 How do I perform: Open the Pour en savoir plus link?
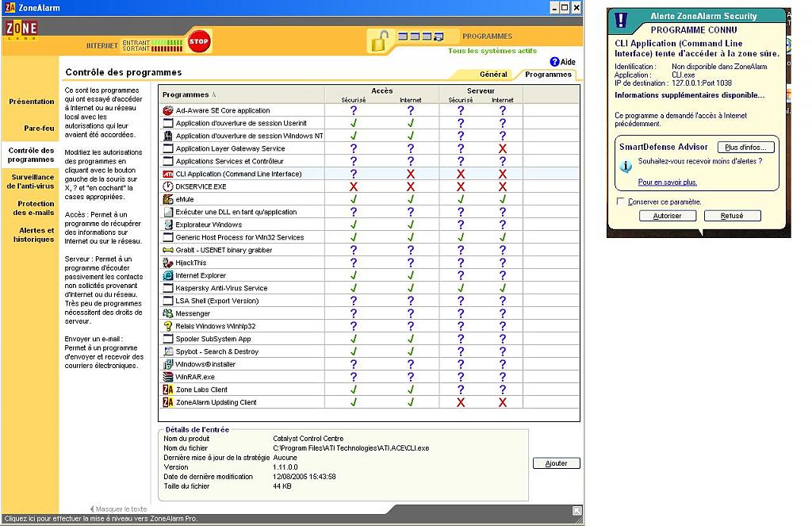tap(667, 182)
